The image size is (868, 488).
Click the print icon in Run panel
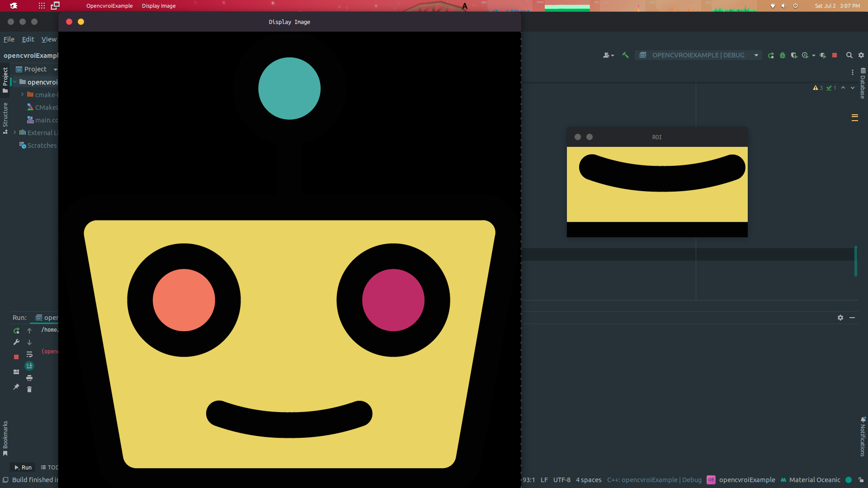[29, 378]
